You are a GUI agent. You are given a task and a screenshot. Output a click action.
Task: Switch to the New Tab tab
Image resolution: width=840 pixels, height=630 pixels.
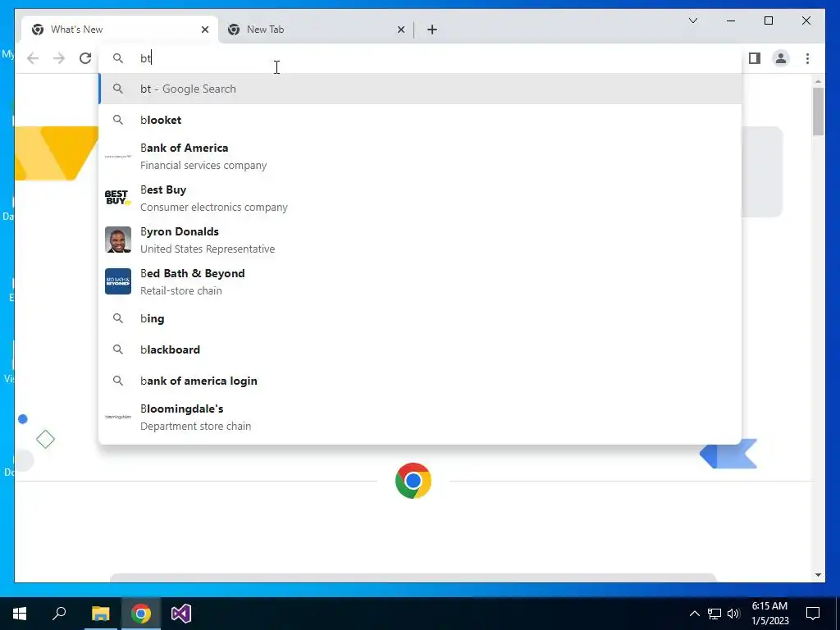tap(316, 30)
